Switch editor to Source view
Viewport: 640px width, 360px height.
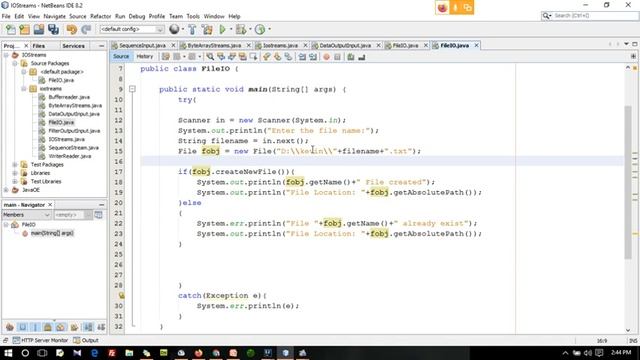pos(121,57)
